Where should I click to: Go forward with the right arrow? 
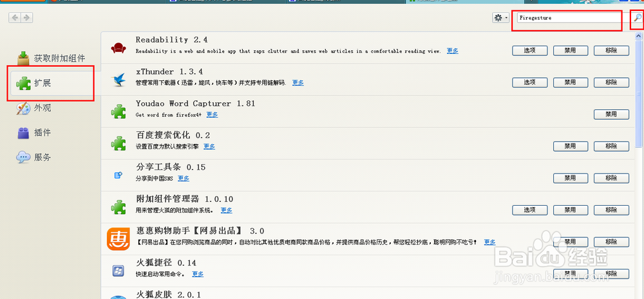[26, 17]
